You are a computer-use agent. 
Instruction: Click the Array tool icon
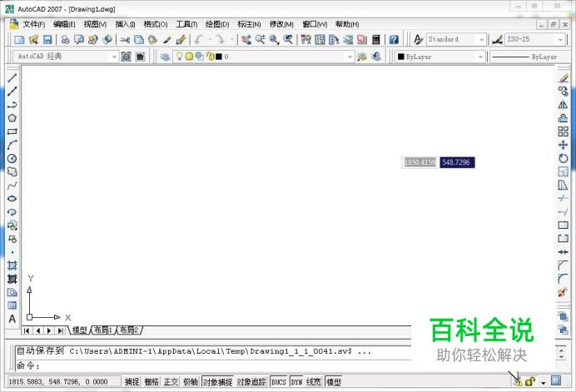pyautogui.click(x=564, y=131)
